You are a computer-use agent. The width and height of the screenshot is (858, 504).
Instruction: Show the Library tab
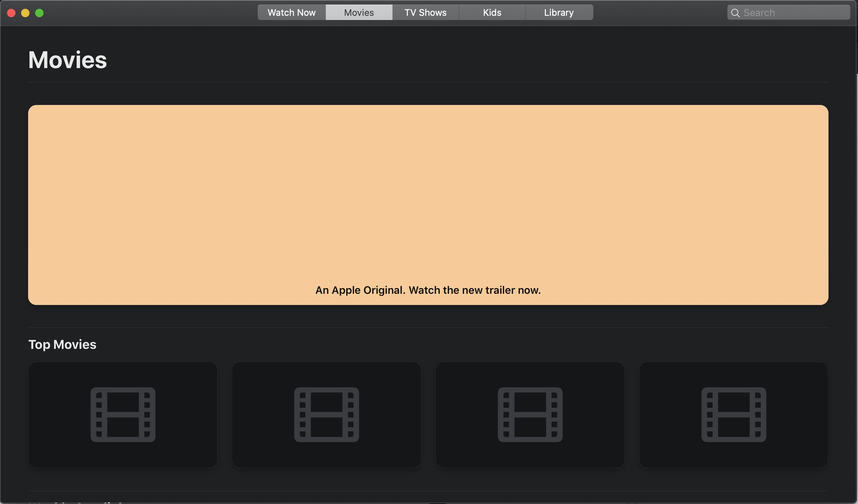coord(559,13)
